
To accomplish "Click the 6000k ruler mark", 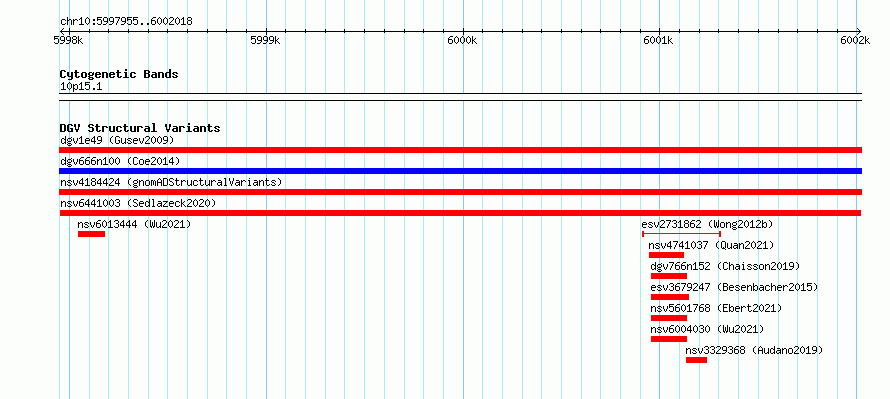I will pyautogui.click(x=462, y=40).
